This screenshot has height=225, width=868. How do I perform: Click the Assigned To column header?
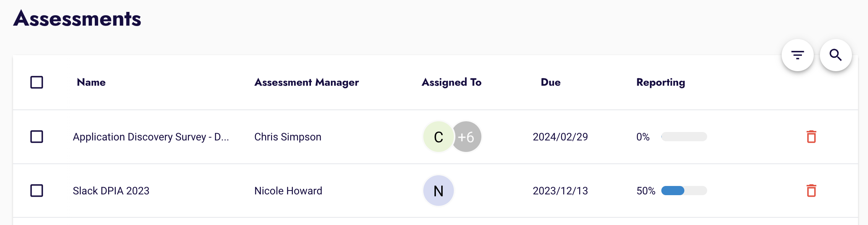[451, 82]
